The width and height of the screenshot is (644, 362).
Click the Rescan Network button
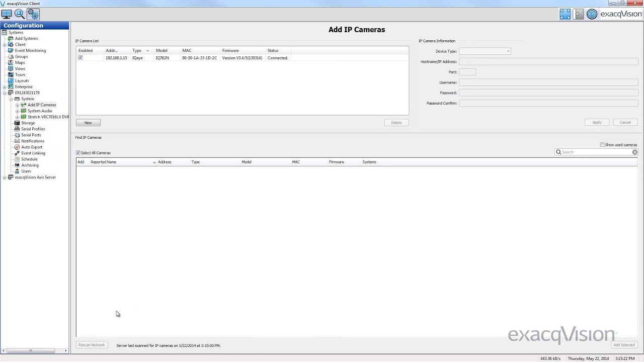coord(92,345)
